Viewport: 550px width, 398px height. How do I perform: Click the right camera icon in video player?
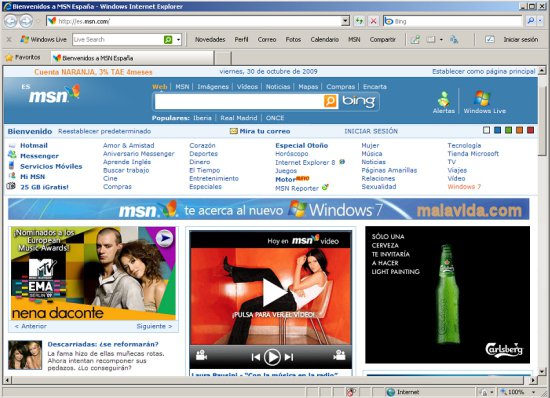tap(339, 355)
